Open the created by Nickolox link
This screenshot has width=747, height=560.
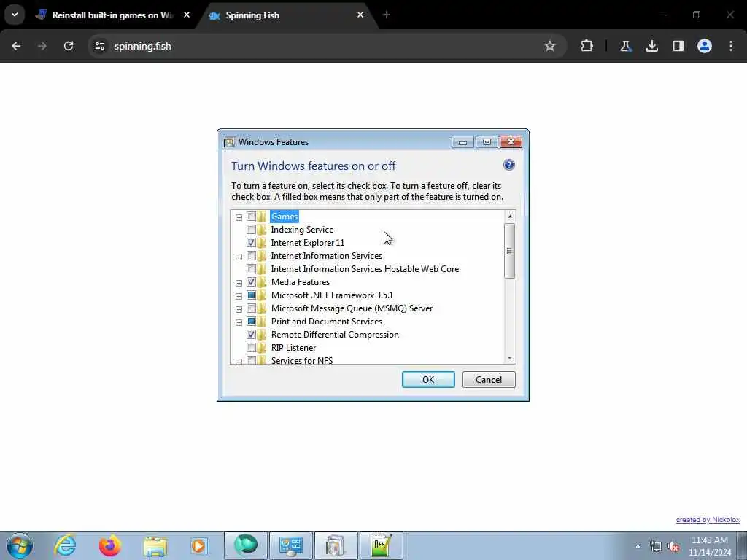[x=708, y=519]
